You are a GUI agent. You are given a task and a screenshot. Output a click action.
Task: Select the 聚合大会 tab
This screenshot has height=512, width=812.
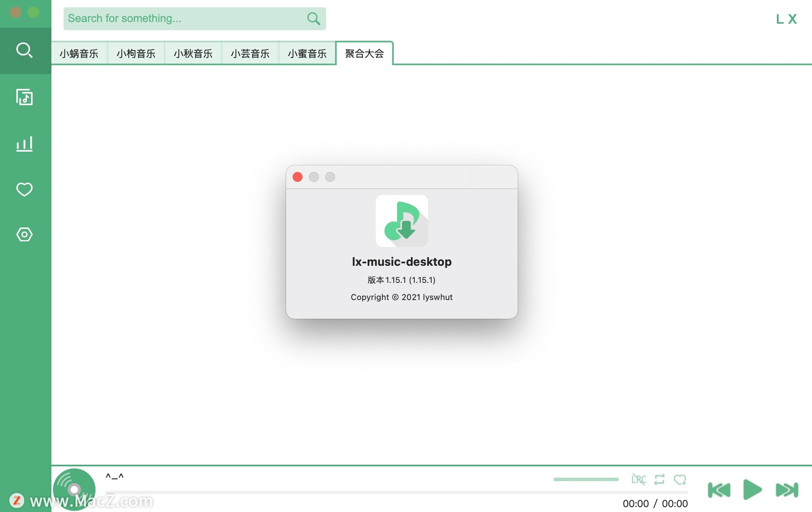click(x=365, y=53)
